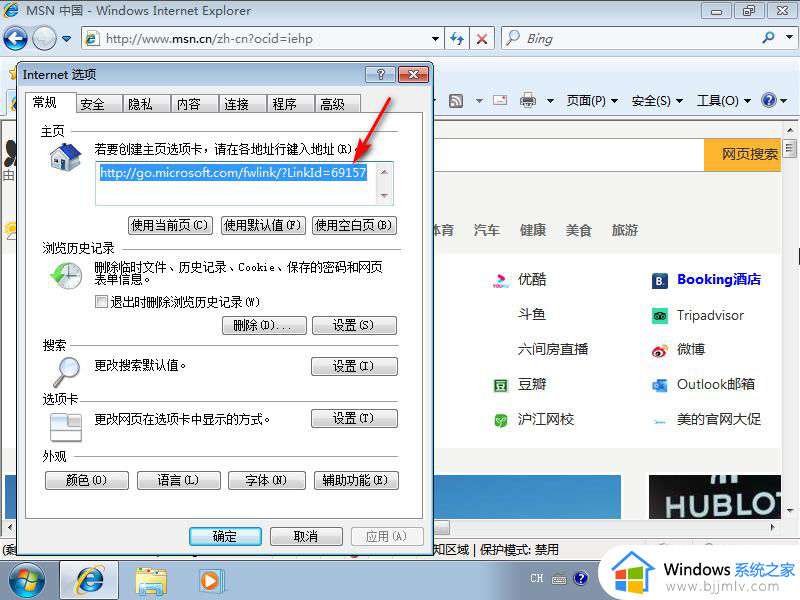Click 使用默认值(F) button

(263, 225)
